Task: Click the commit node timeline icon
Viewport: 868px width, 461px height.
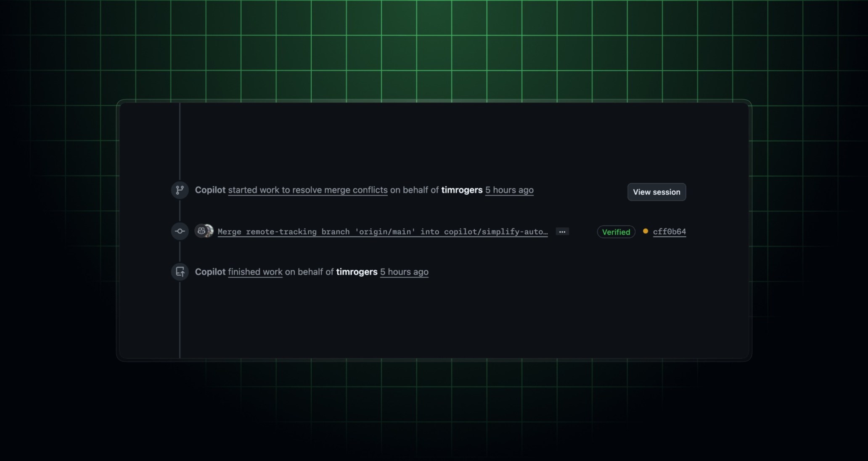Action: [180, 231]
